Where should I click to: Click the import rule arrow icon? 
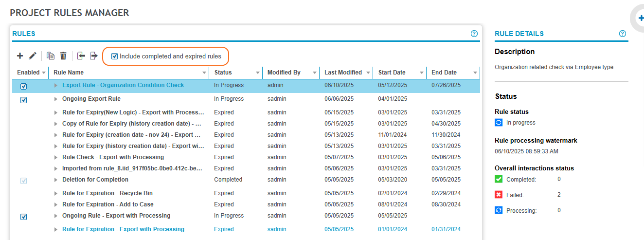[81, 56]
